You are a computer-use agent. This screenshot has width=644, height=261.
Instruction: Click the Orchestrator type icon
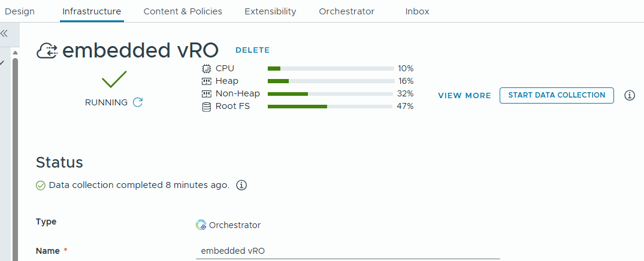click(x=201, y=225)
